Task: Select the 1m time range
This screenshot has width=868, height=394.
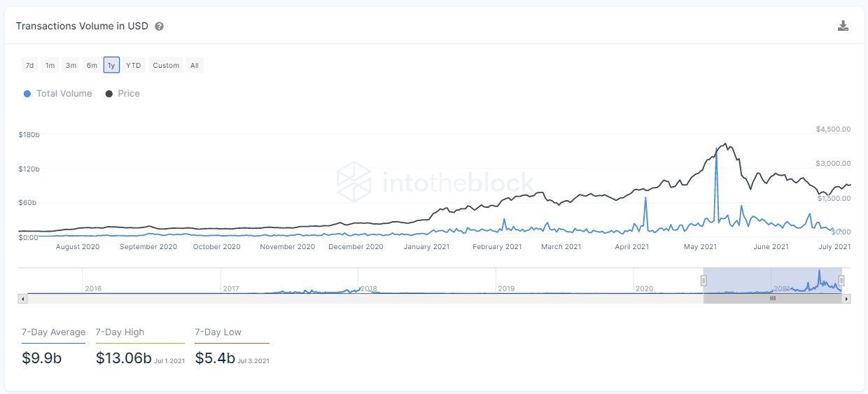Action: [x=50, y=65]
